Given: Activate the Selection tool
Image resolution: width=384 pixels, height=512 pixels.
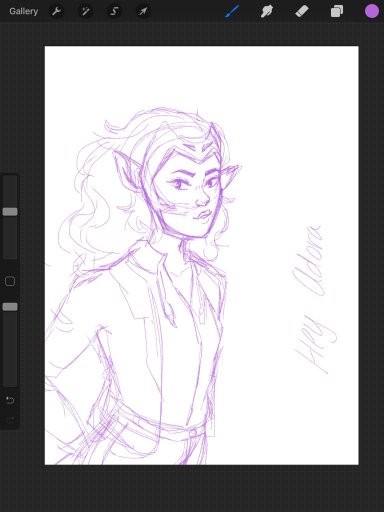Looking at the screenshot, I should (x=114, y=11).
